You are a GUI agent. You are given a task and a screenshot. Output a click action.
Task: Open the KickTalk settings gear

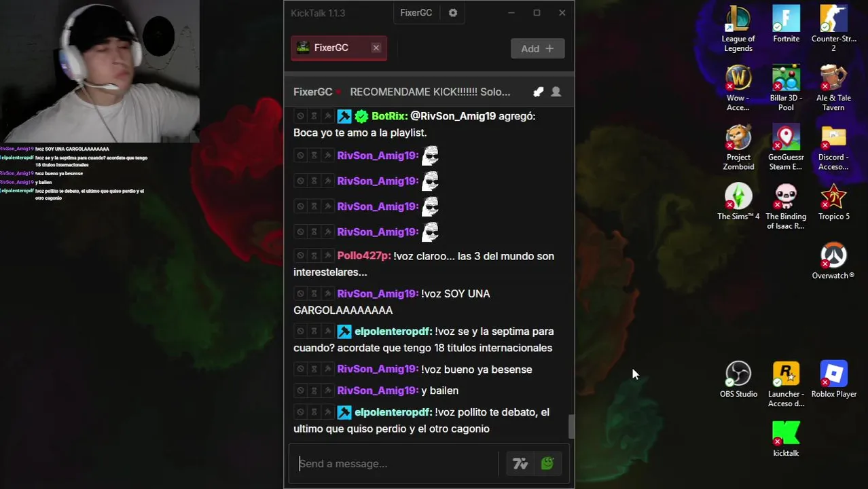tap(453, 13)
